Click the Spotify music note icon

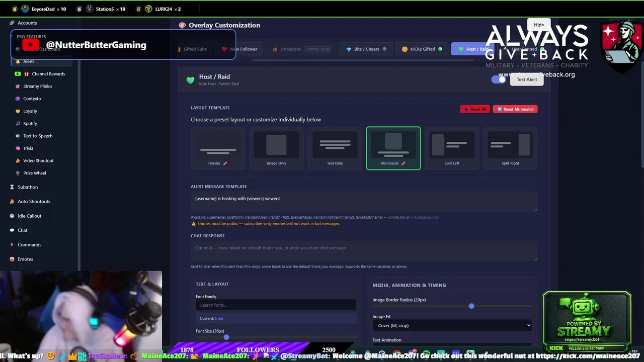[x=18, y=124]
